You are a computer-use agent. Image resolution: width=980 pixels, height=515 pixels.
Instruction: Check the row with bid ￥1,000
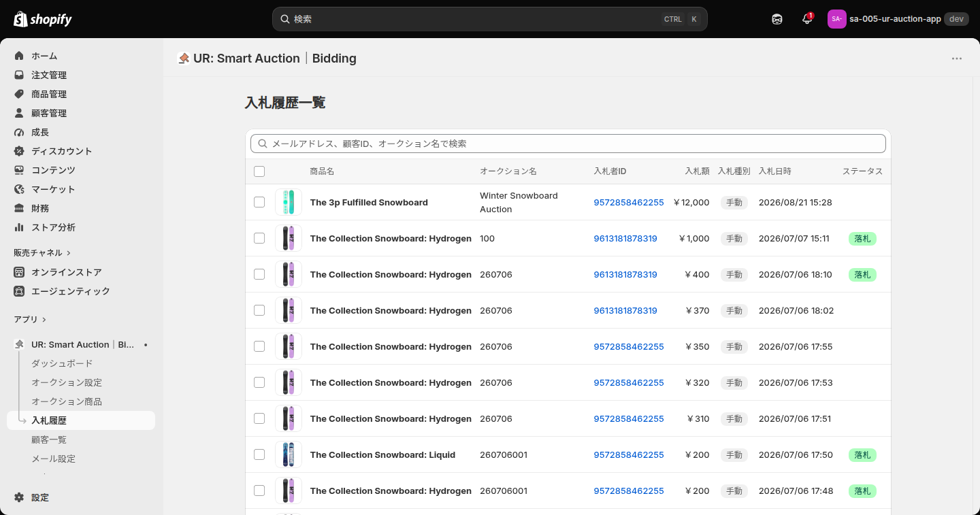pyautogui.click(x=259, y=238)
